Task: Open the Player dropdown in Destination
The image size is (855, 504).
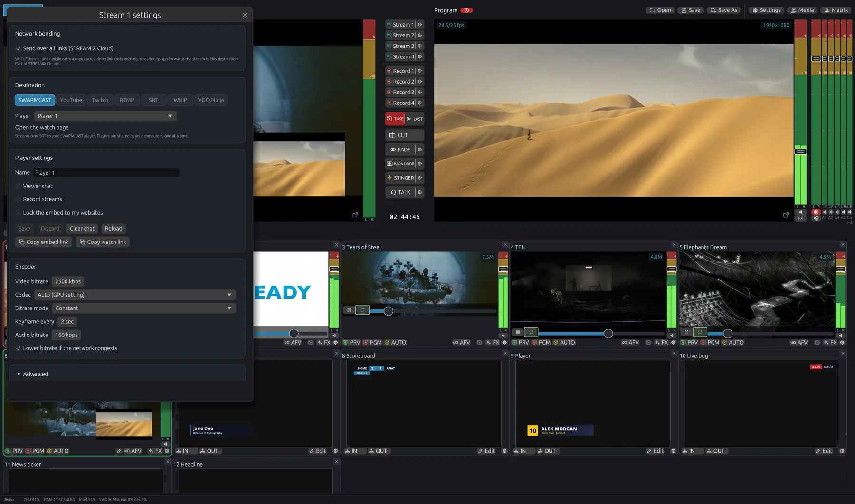Action: coord(105,116)
